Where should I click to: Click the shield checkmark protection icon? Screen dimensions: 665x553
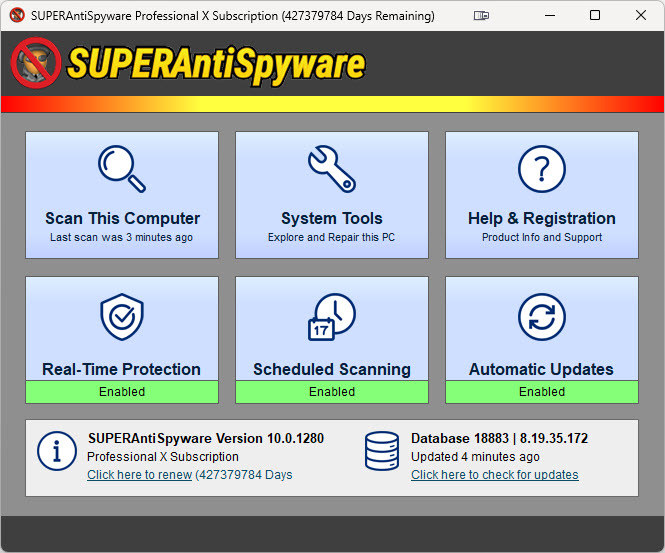122,318
